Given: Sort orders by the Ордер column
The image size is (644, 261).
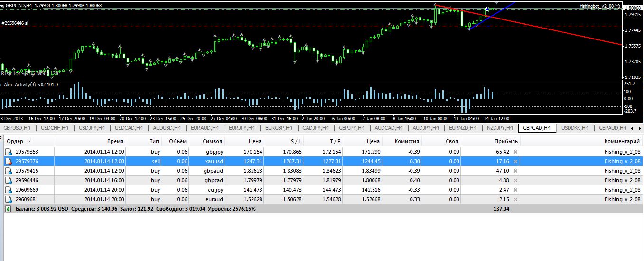Looking at the screenshot, I should tap(29, 141).
